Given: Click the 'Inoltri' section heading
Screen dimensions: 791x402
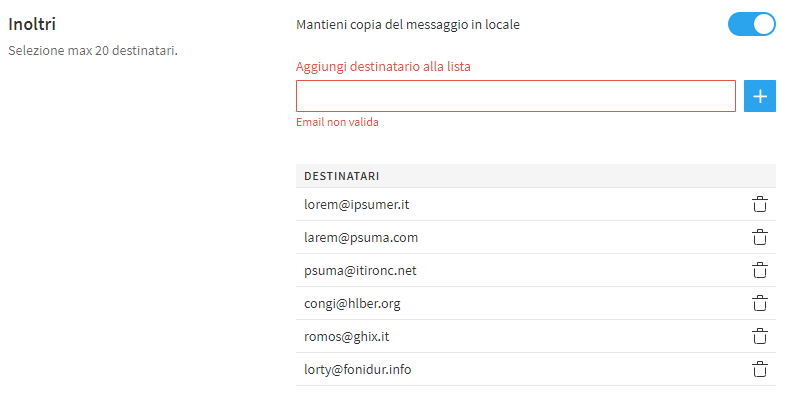Looking at the screenshot, I should point(31,24).
